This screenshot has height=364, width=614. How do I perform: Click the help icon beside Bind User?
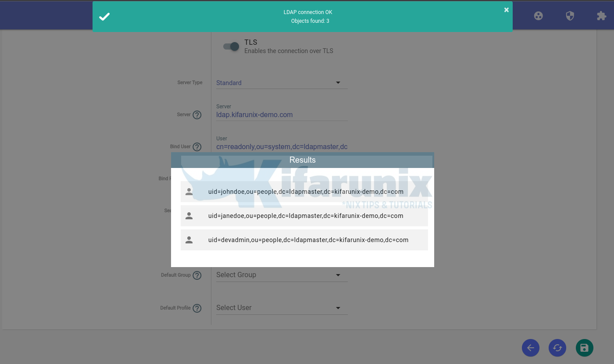197,147
